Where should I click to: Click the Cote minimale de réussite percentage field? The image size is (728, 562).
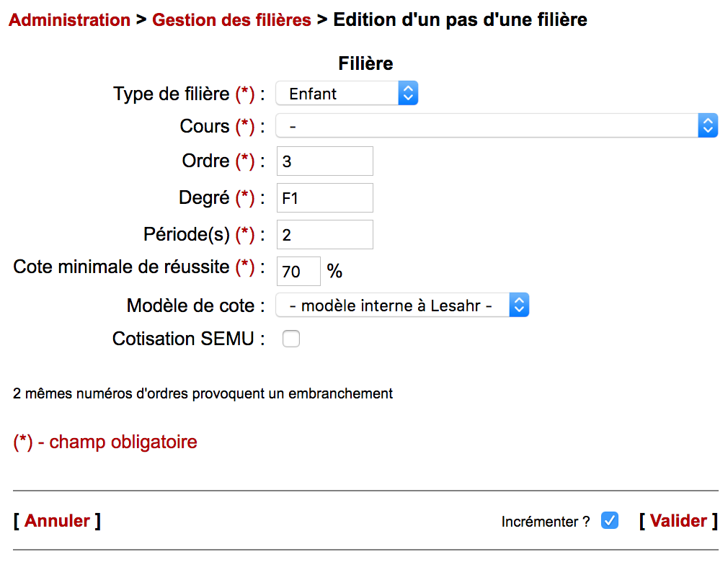[x=298, y=272]
